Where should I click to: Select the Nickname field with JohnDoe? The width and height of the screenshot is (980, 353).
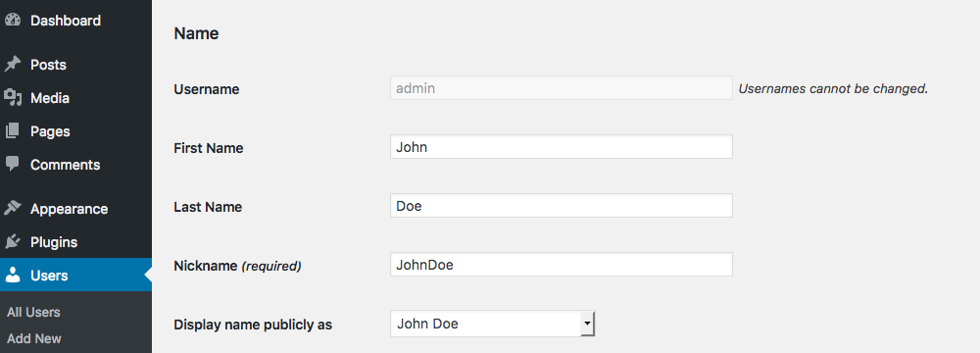562,264
